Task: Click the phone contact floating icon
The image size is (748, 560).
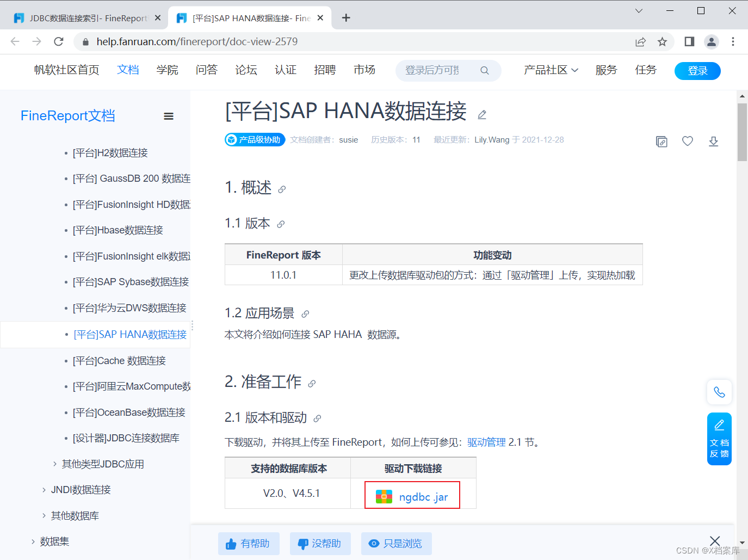Action: click(x=719, y=392)
